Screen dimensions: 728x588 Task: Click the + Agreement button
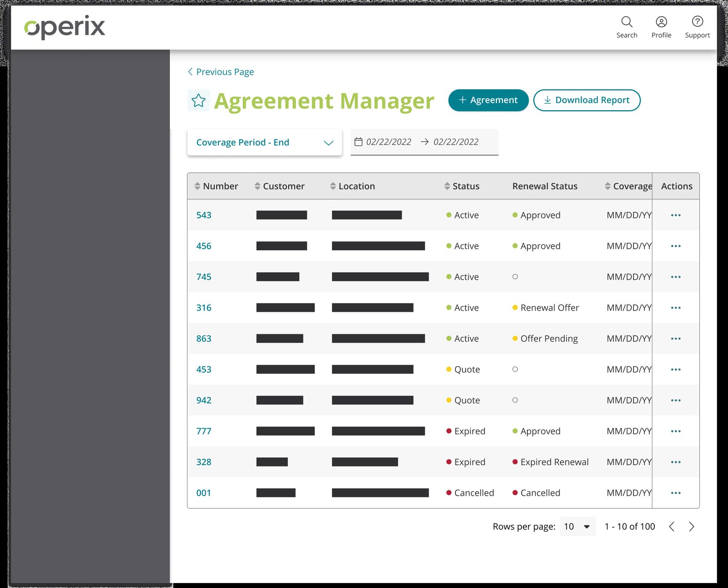[488, 100]
